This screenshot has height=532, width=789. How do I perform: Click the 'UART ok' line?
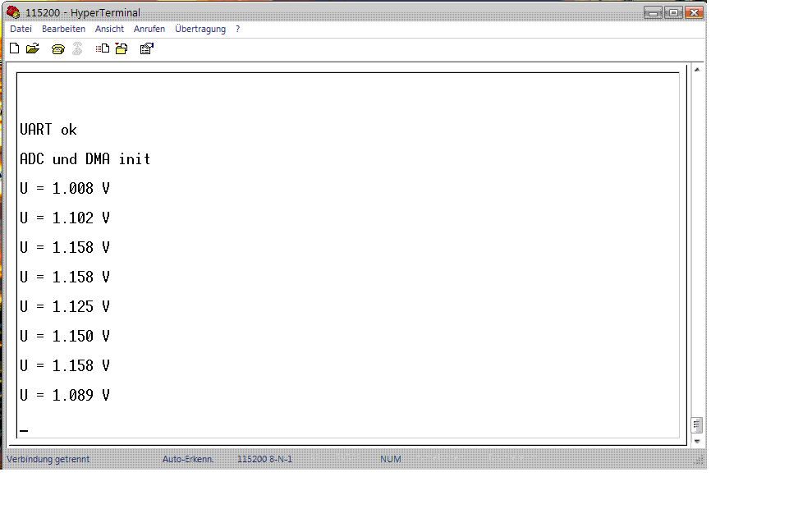48,130
